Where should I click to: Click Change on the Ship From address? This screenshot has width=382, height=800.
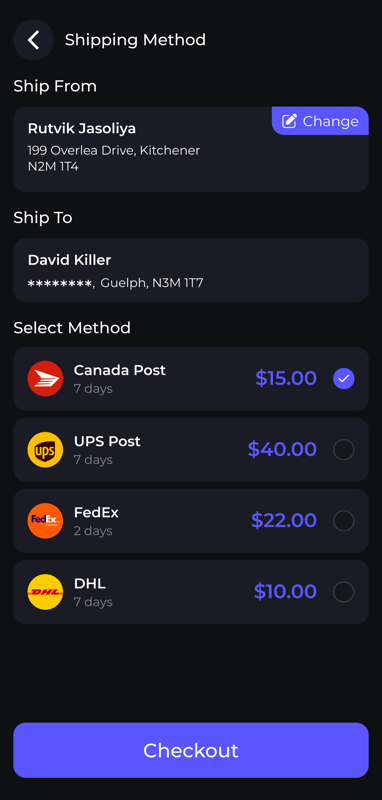click(x=320, y=121)
